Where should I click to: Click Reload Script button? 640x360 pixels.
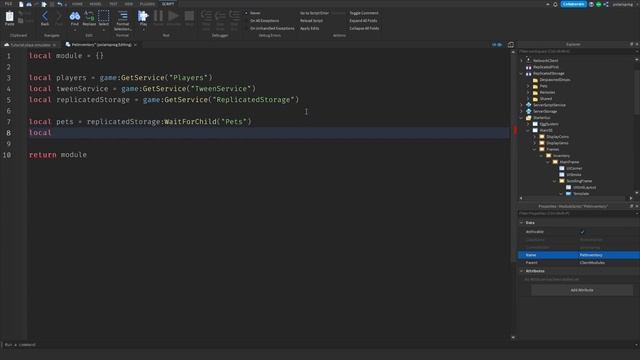click(x=311, y=20)
